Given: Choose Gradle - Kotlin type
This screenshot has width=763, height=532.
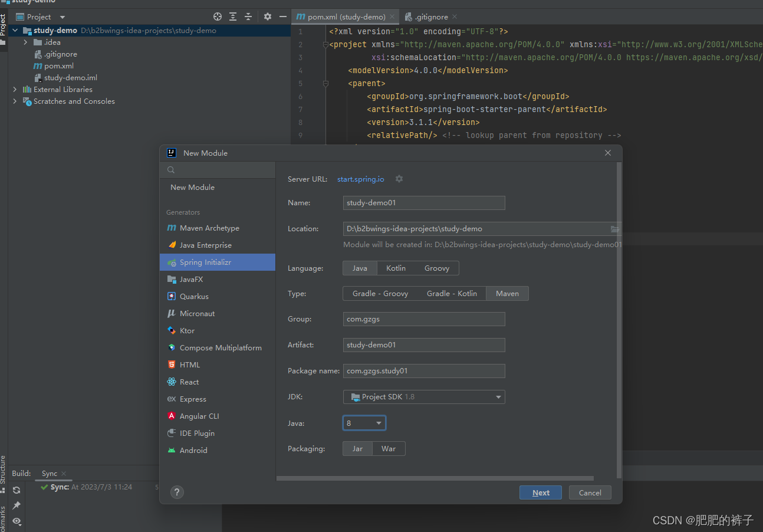Looking at the screenshot, I should click(x=452, y=294).
